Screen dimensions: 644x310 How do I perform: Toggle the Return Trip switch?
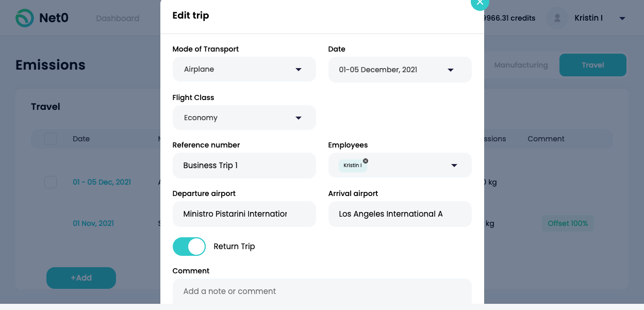click(189, 247)
